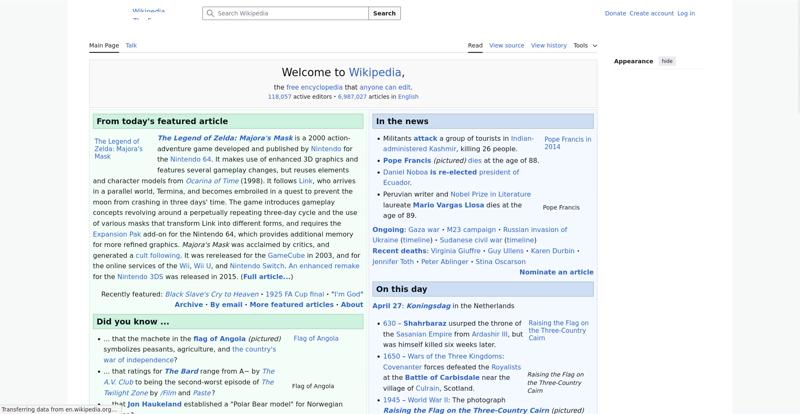800x414 pixels.
Task: Hide the Appearance panel
Action: [667, 61]
